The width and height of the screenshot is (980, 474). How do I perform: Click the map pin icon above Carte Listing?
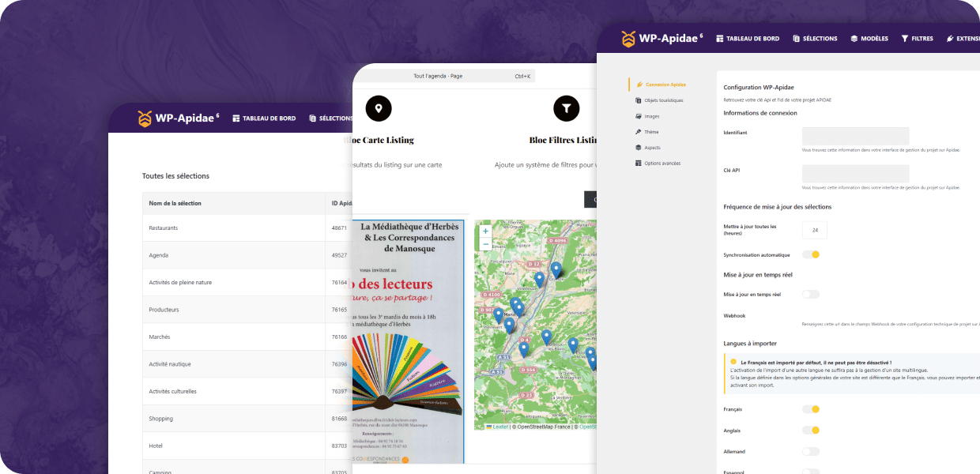point(379,108)
